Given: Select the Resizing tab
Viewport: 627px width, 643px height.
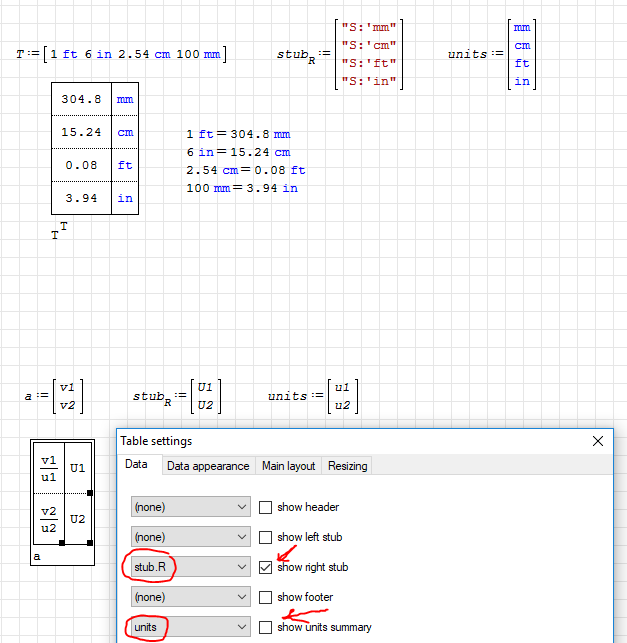Looking at the screenshot, I should click(347, 466).
